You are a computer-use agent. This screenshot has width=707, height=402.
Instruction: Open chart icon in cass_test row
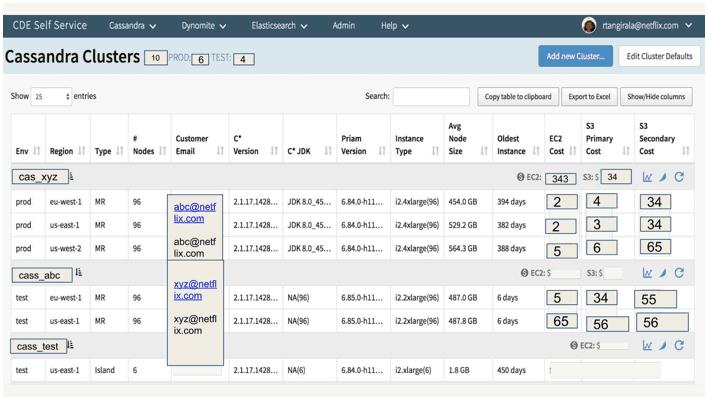tap(647, 346)
